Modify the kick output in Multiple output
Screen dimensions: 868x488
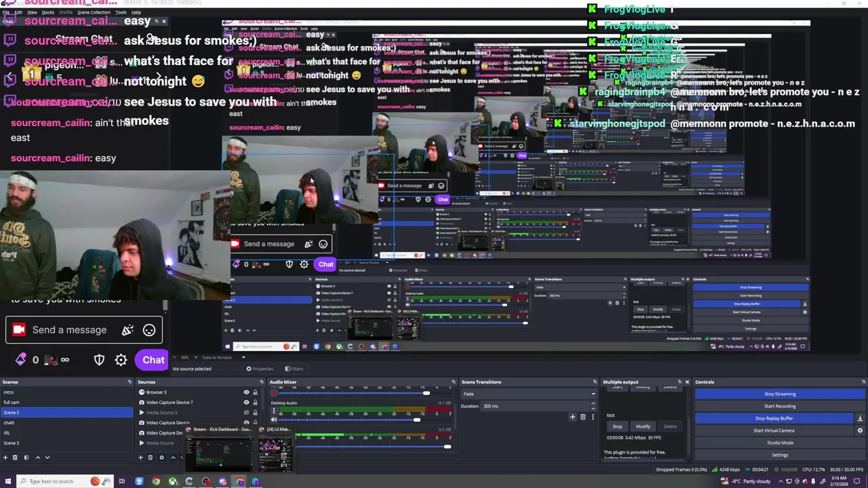click(643, 426)
